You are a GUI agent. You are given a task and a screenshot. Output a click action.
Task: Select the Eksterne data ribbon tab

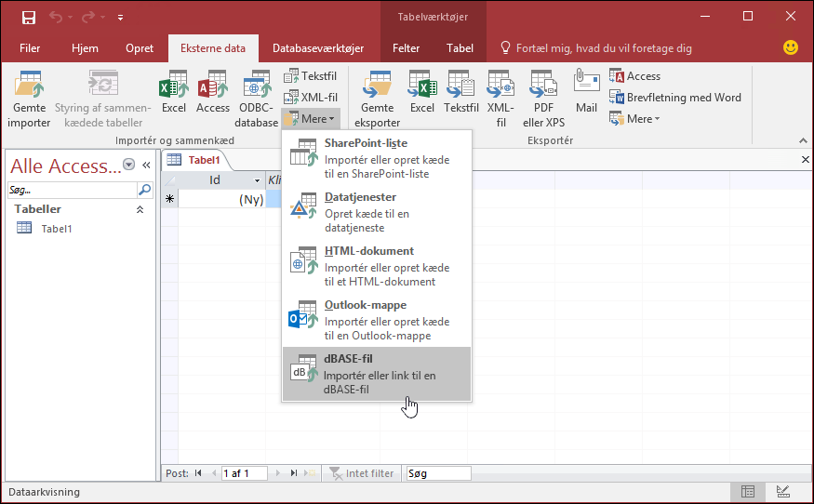click(x=213, y=48)
